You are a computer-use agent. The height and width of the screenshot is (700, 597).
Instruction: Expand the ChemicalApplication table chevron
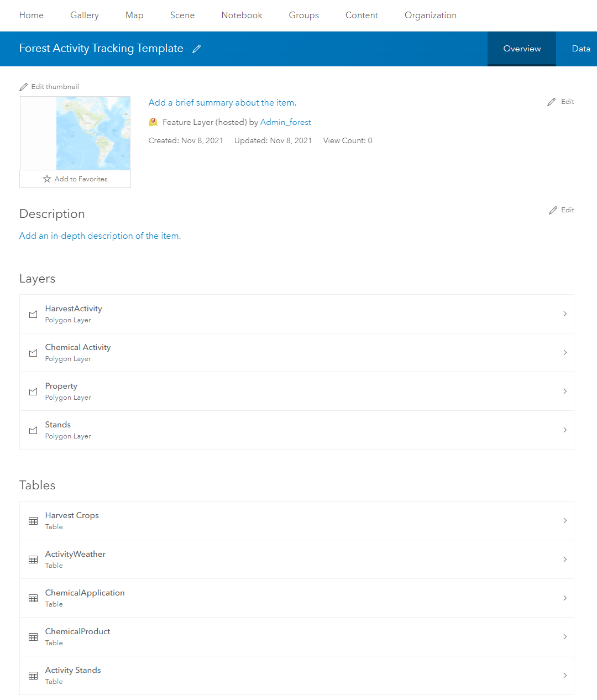pyautogui.click(x=565, y=598)
